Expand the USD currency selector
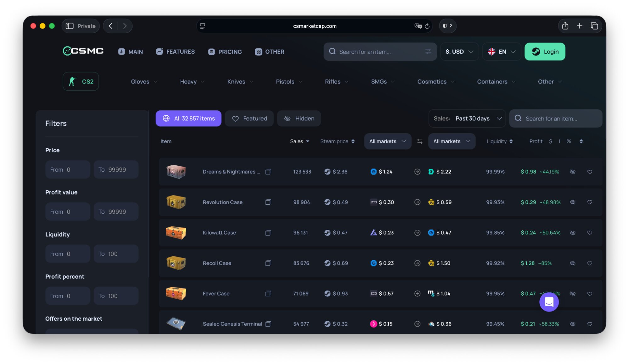Viewport: 629px width, 364px height. pos(459,52)
